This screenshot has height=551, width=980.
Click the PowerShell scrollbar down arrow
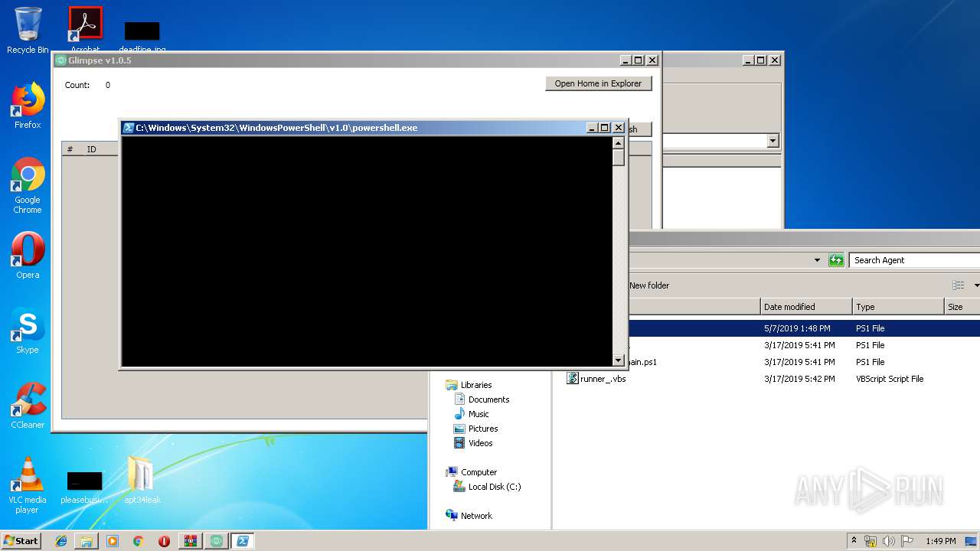[x=618, y=360]
